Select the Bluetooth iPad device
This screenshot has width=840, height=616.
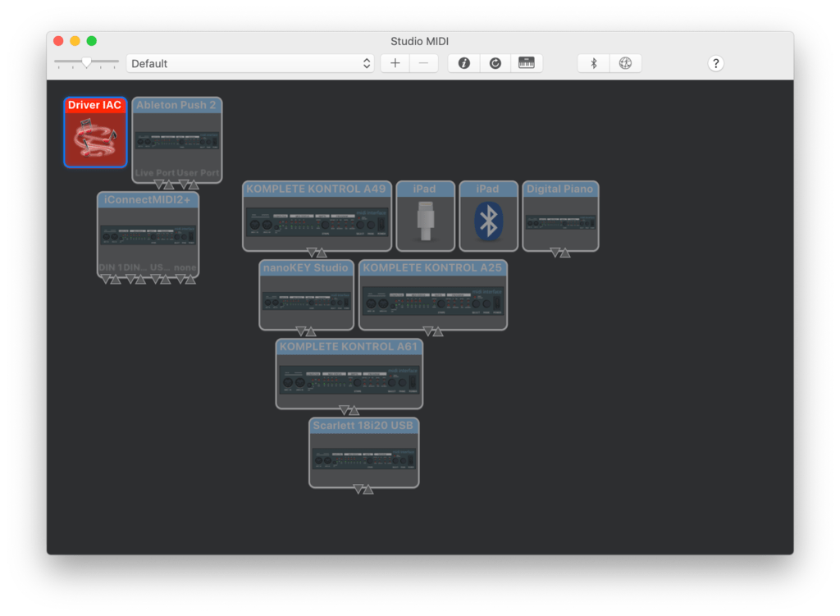(488, 216)
